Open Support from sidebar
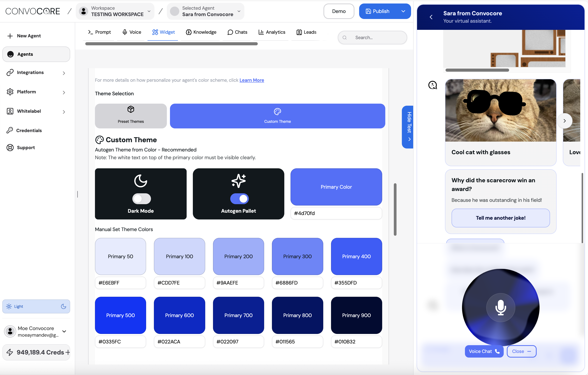 [26, 148]
